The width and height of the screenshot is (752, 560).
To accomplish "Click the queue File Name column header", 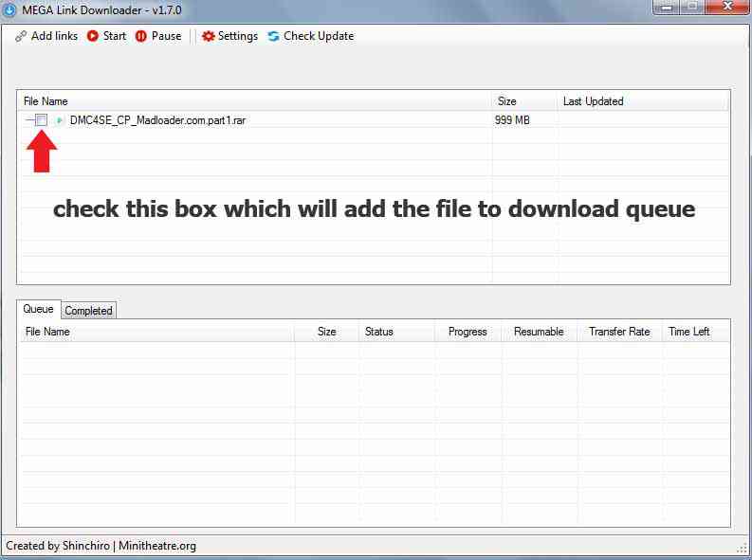I will pyautogui.click(x=156, y=332).
